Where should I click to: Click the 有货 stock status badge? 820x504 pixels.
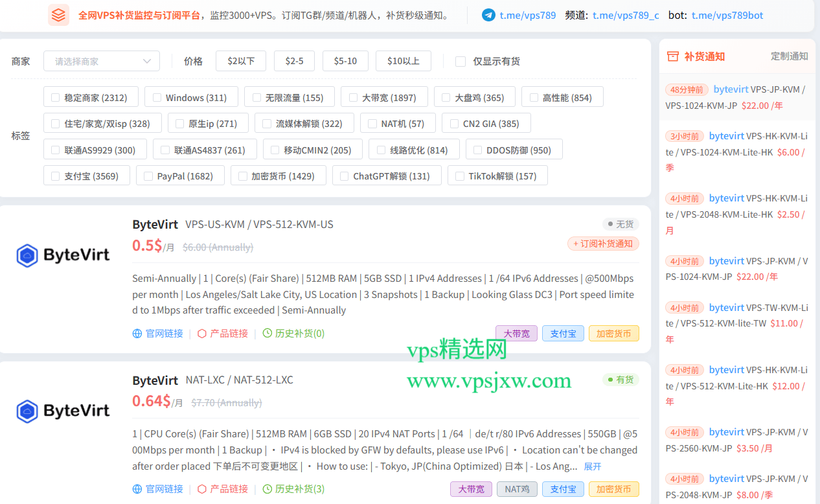coord(621,380)
